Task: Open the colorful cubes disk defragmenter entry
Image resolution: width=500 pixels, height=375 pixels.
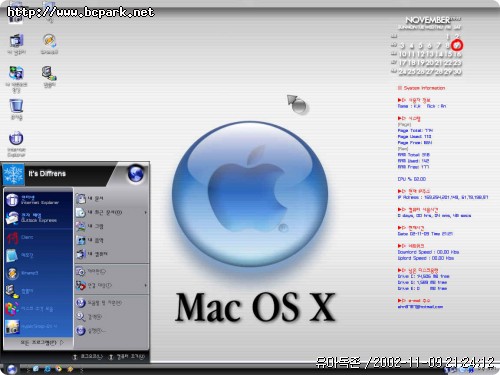Action: click(38, 309)
